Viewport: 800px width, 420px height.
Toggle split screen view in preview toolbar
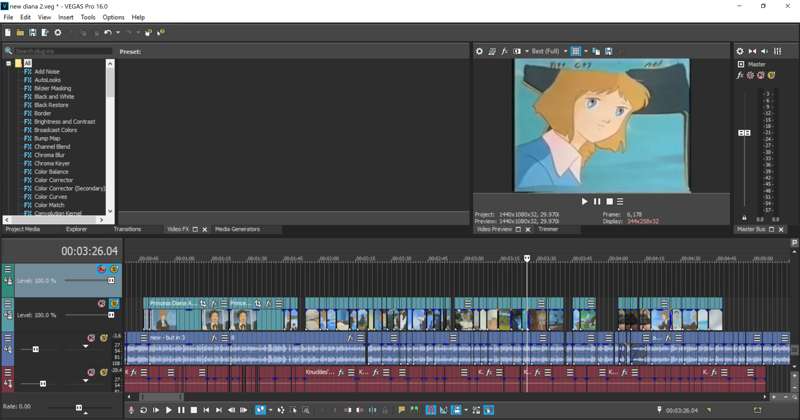point(517,51)
